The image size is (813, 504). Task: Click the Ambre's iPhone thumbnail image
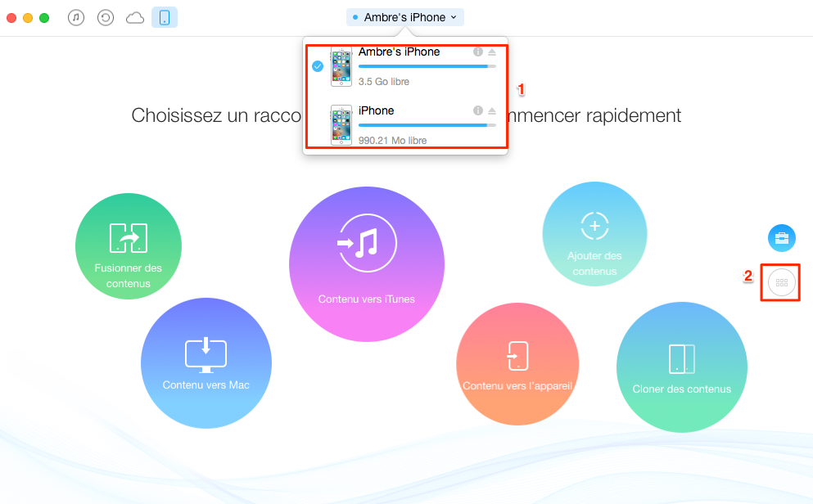point(341,66)
